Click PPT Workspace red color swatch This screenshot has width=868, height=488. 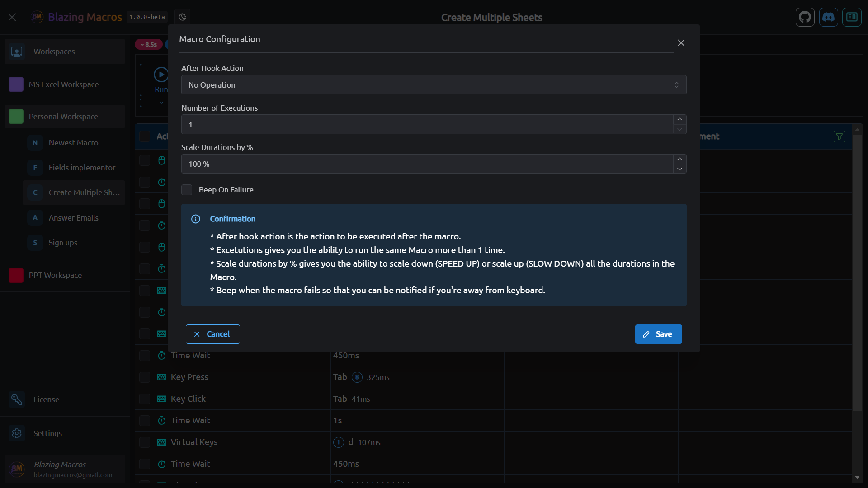click(16, 275)
